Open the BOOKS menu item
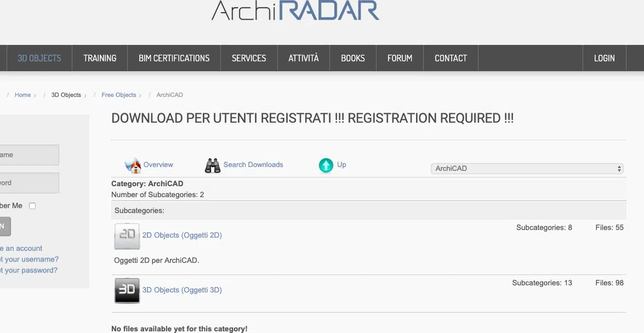Screen dimensions: 644x333 click(352, 58)
